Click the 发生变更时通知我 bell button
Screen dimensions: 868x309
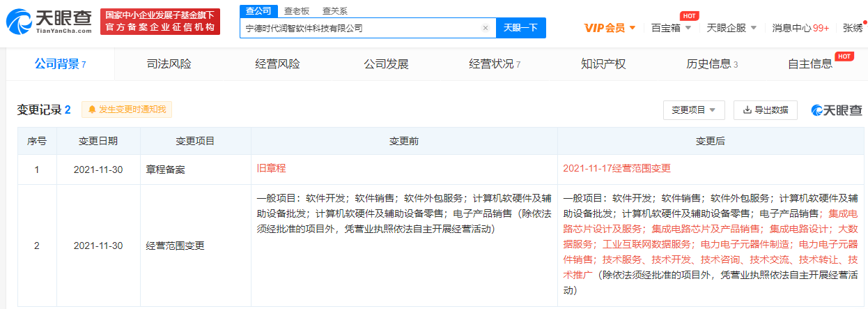click(127, 110)
